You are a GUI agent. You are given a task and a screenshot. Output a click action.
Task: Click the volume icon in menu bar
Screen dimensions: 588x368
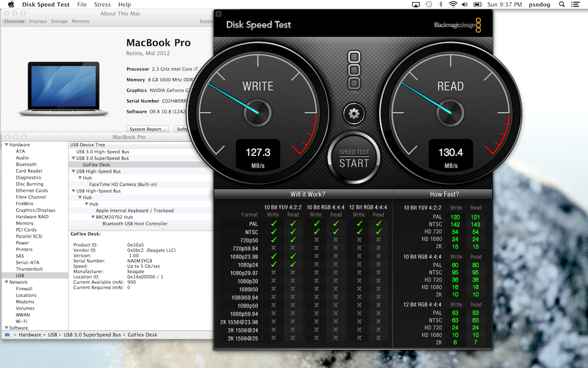tap(464, 5)
